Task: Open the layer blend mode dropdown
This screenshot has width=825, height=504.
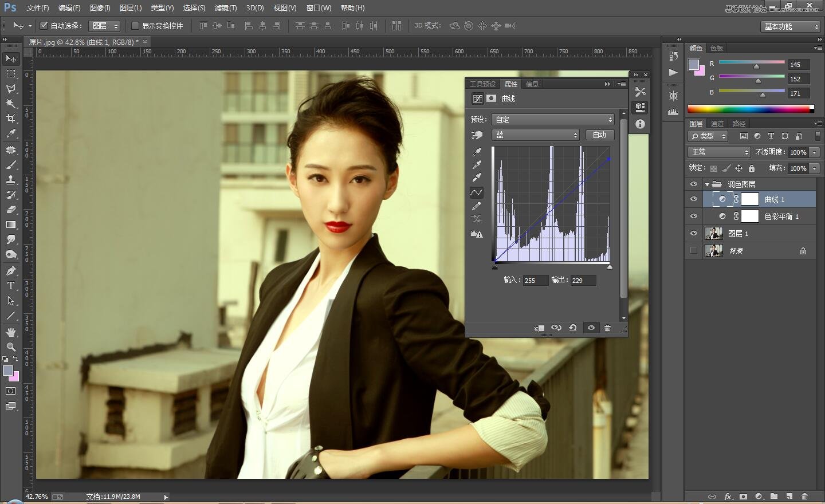Action: (x=719, y=152)
